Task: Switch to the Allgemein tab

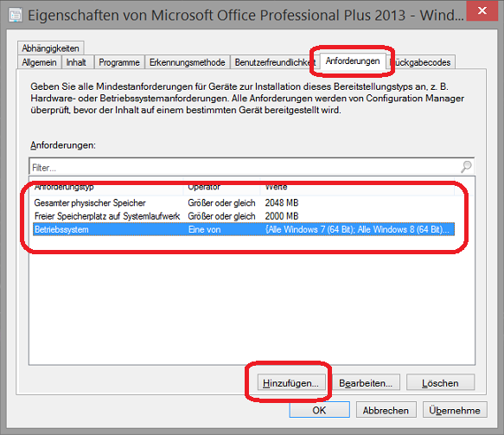Action: 39,62
